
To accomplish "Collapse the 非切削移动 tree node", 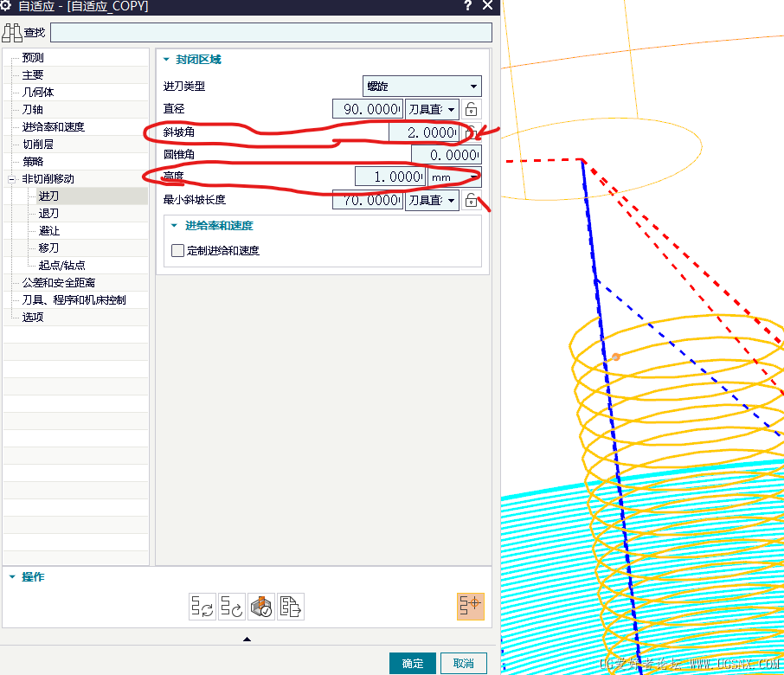I will tap(11, 179).
